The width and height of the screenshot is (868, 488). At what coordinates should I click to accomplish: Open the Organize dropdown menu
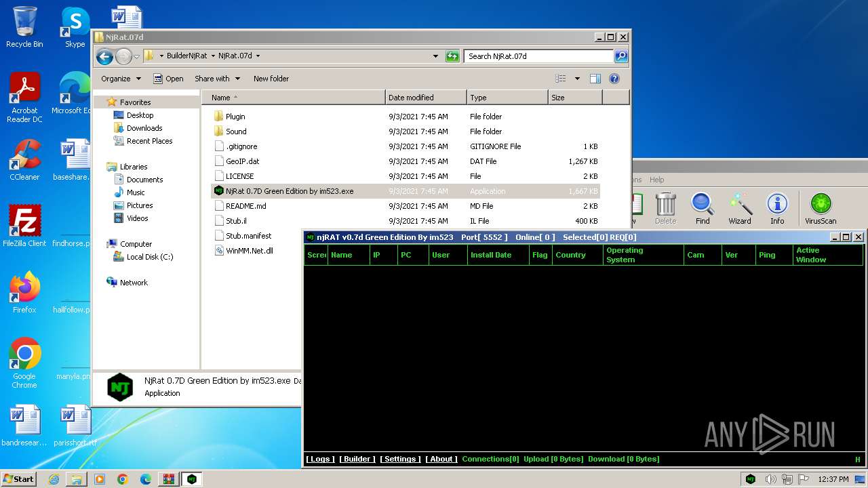[121, 79]
